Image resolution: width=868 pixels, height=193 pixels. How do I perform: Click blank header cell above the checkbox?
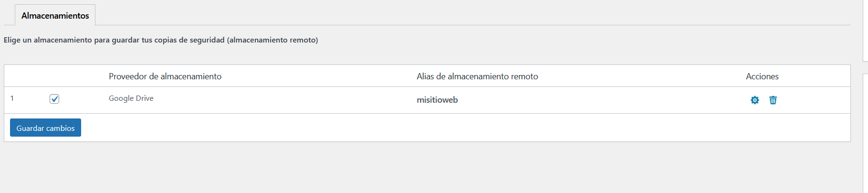(x=54, y=76)
